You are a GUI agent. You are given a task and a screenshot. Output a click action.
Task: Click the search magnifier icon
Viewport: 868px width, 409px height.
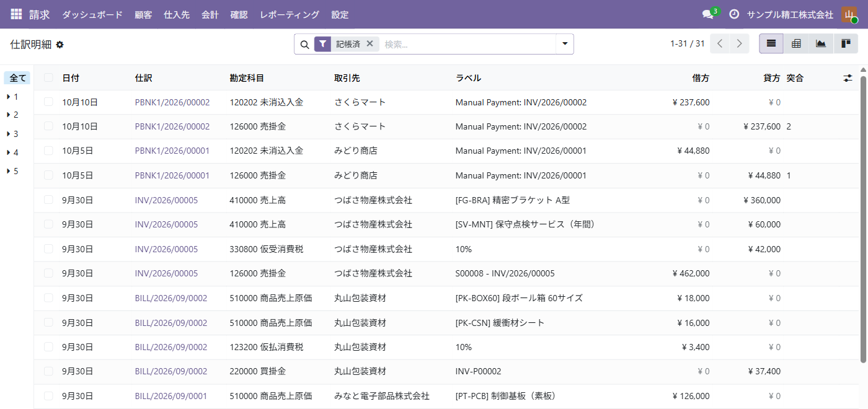pos(304,45)
